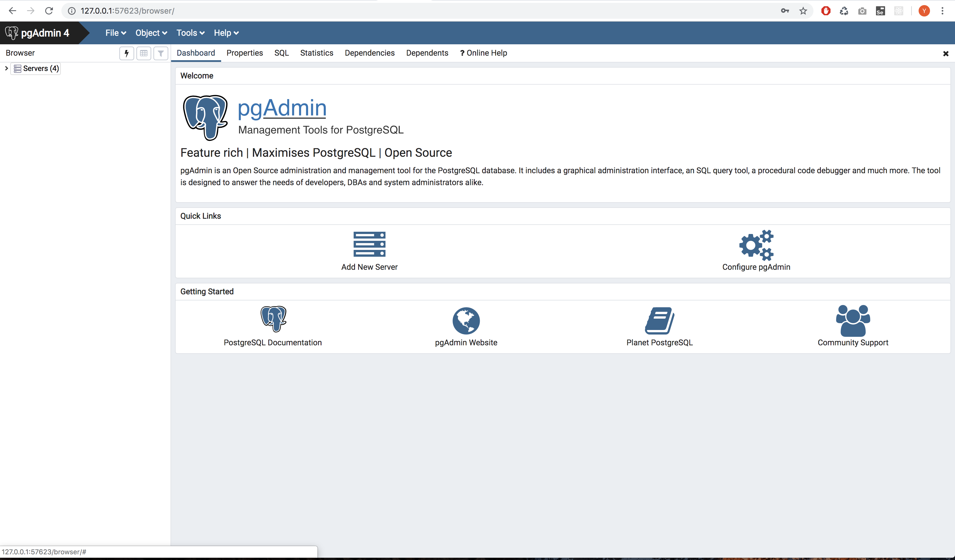This screenshot has width=955, height=560.
Task: Open the PostgreSQL Documentation elephant icon
Action: tap(273, 319)
